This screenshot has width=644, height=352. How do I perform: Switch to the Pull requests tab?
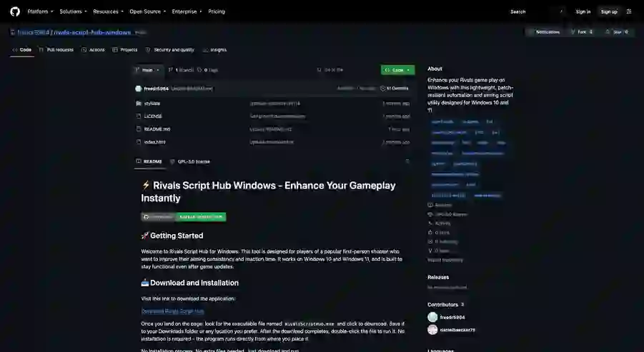click(x=56, y=50)
